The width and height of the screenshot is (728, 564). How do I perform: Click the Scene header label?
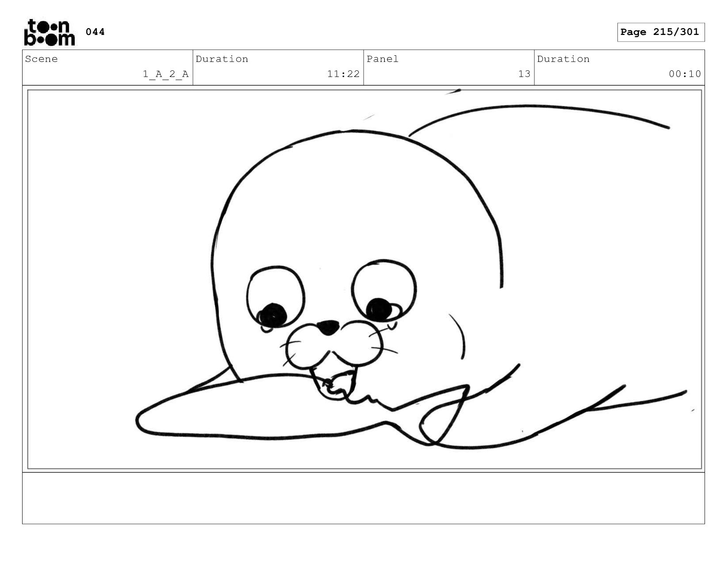(x=42, y=59)
